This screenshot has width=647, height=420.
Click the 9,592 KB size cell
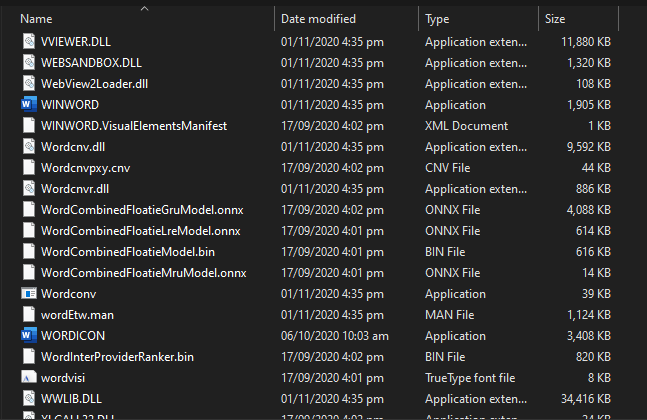[589, 147]
